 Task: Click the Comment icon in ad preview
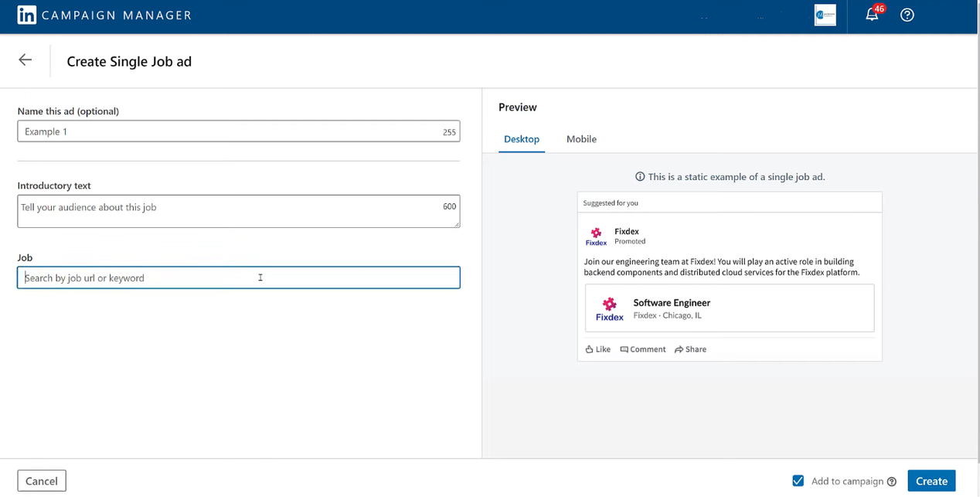tap(624, 349)
